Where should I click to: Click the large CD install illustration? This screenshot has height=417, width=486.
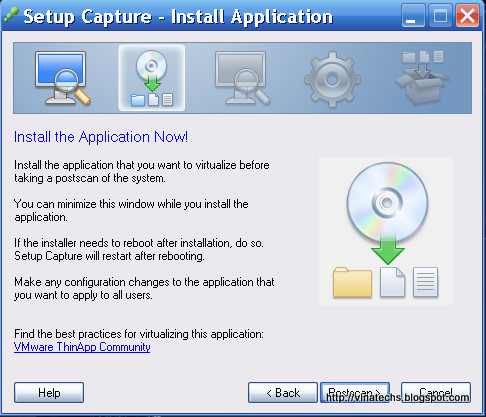pos(386,231)
